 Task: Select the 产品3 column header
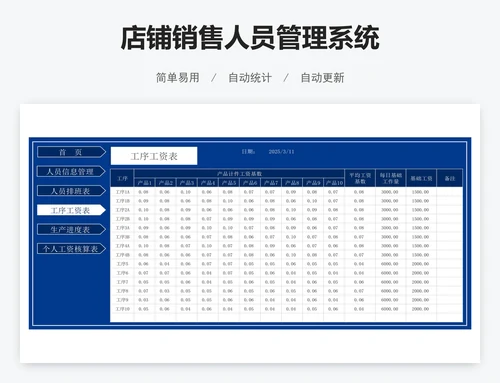187,183
